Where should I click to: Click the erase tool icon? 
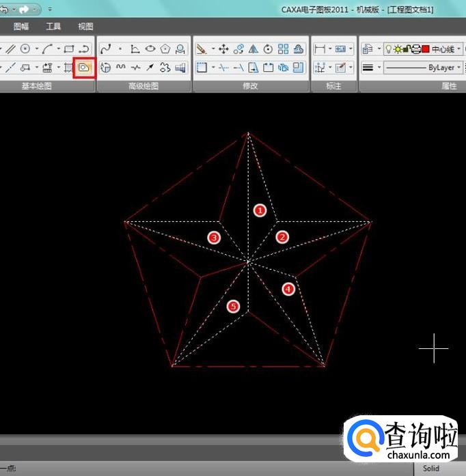[x=202, y=49]
